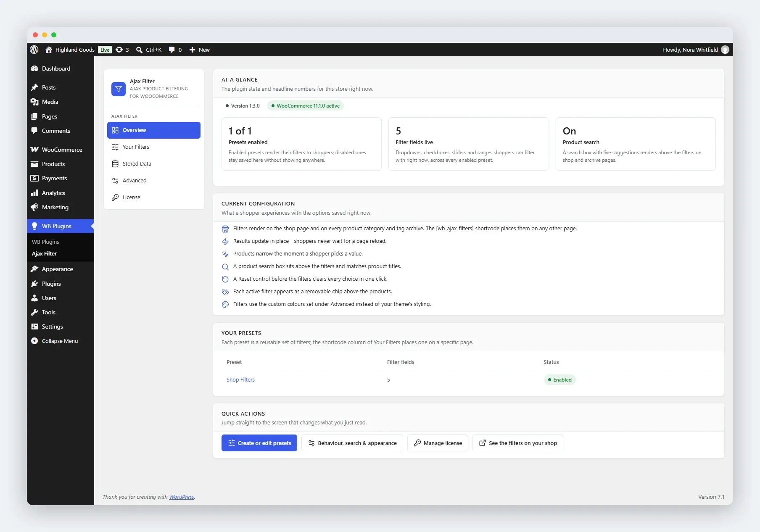Open the Ctrl+K search magnifier icon
Viewport: 760px width, 532px height.
coord(139,50)
